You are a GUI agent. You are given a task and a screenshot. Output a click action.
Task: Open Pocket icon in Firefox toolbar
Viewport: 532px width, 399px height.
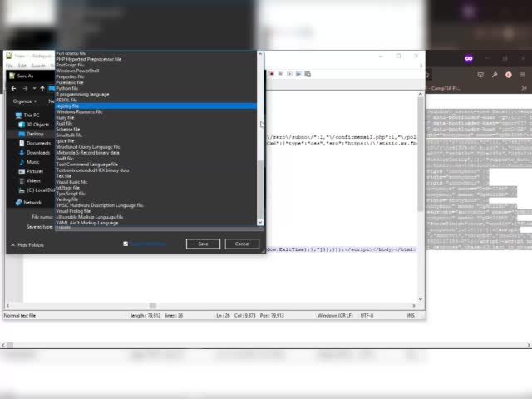(x=480, y=75)
